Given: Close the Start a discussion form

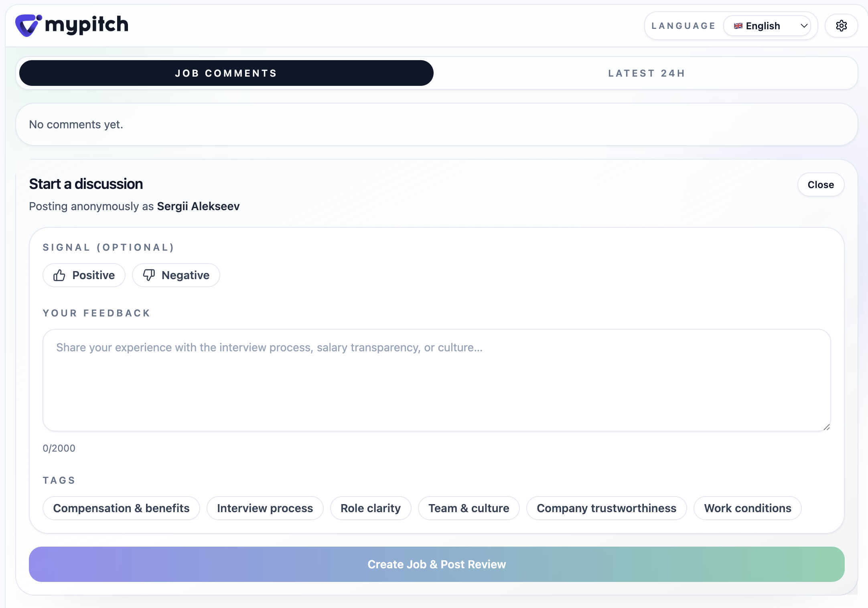Looking at the screenshot, I should click(821, 184).
